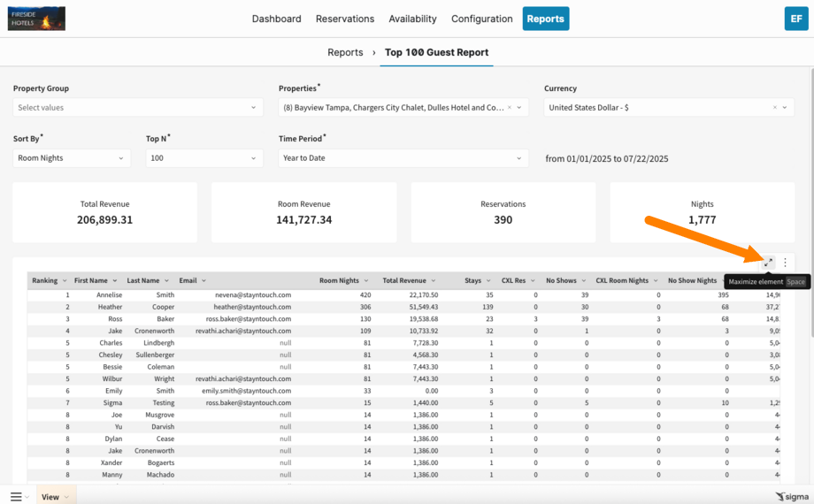Click the Total Revenue KPI card
Viewport: 814px width, 504px height.
coord(105,212)
